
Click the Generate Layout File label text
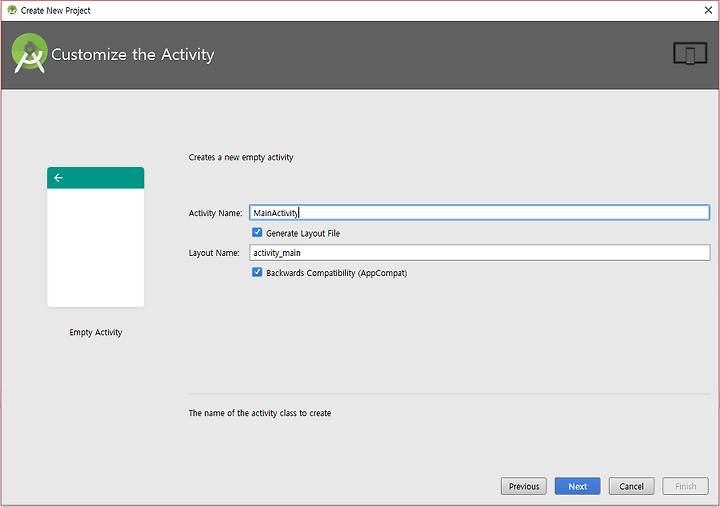point(303,233)
